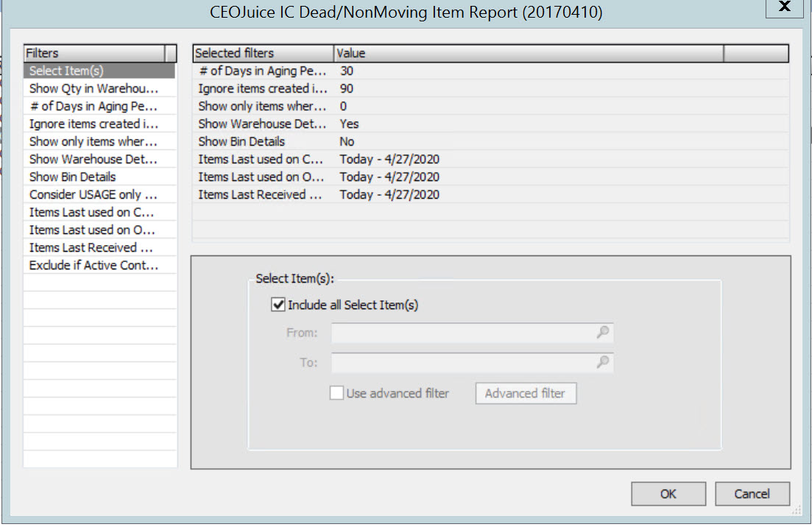Select 'Items Last Received …' selected filter row
Image resolution: width=812 pixels, height=527 pixels.
pyautogui.click(x=491, y=194)
